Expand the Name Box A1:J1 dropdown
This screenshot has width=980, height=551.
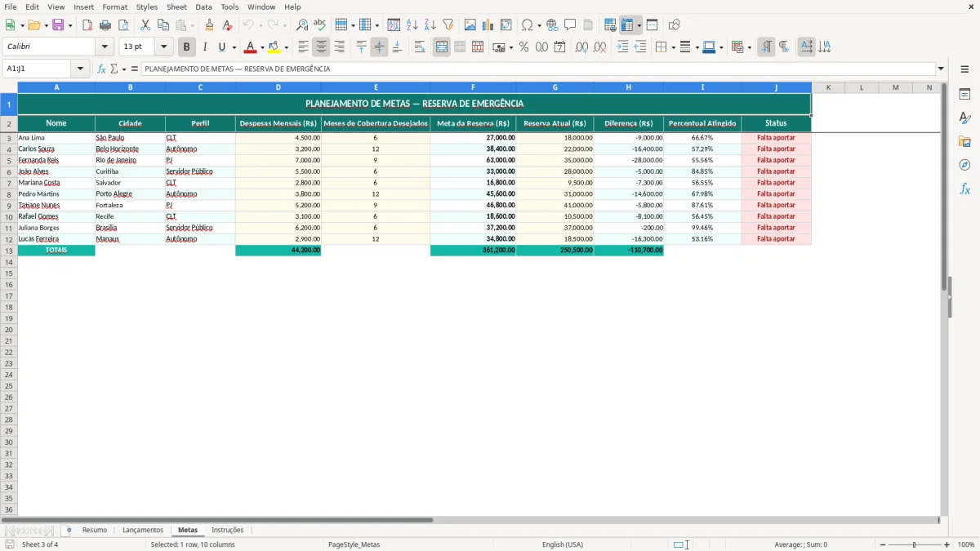tap(80, 69)
